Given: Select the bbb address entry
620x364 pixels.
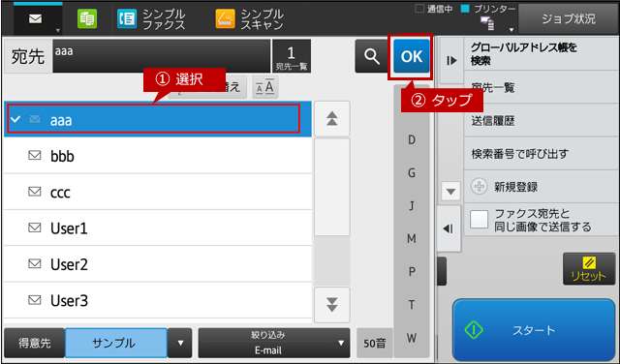Looking at the screenshot, I should [157, 156].
